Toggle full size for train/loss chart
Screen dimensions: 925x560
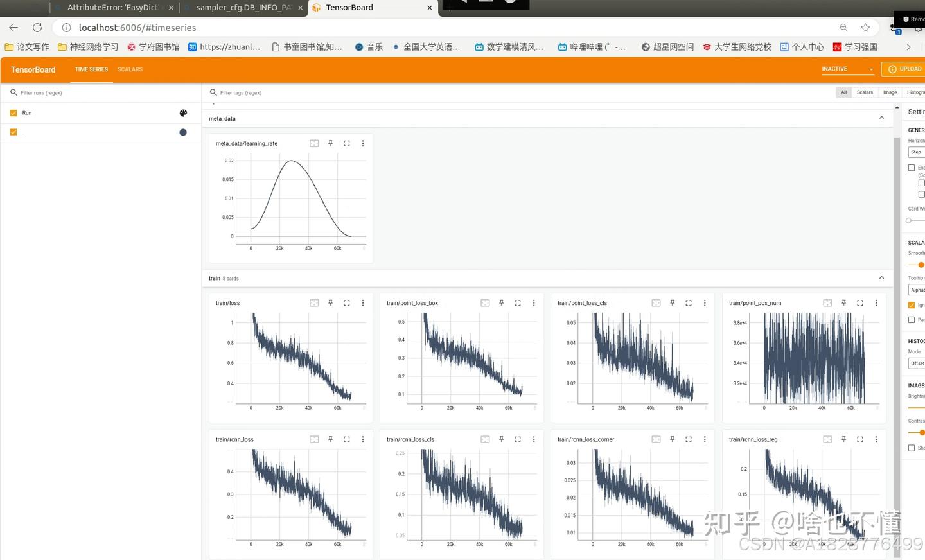coord(347,303)
